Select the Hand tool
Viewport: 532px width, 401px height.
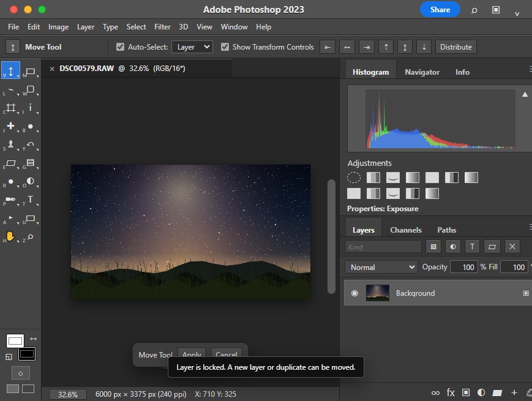[10, 236]
